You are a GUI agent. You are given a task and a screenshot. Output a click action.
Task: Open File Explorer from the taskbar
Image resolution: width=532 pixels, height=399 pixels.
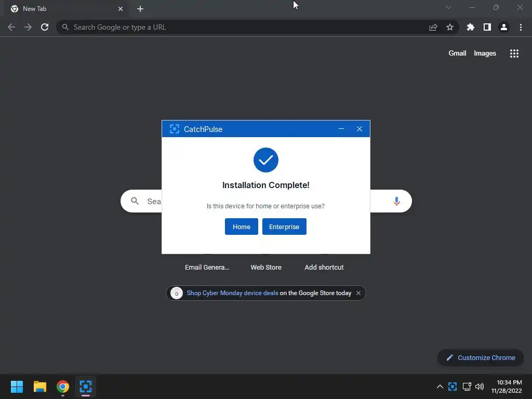39,387
